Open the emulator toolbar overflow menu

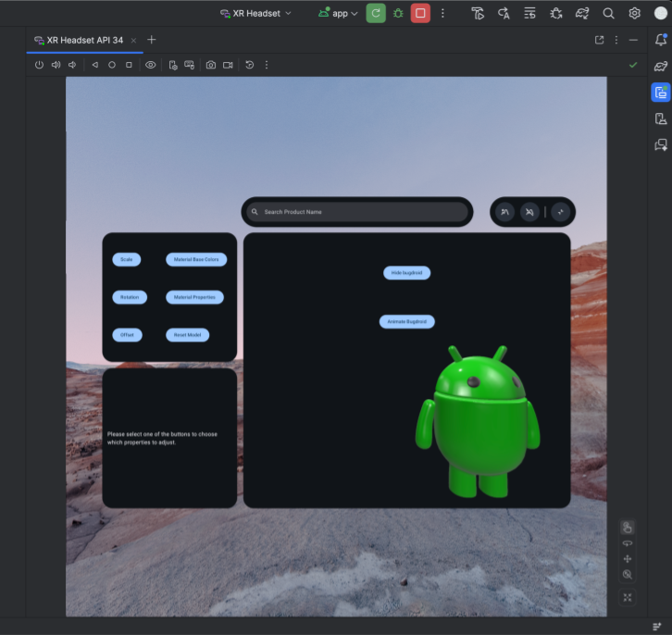click(267, 65)
